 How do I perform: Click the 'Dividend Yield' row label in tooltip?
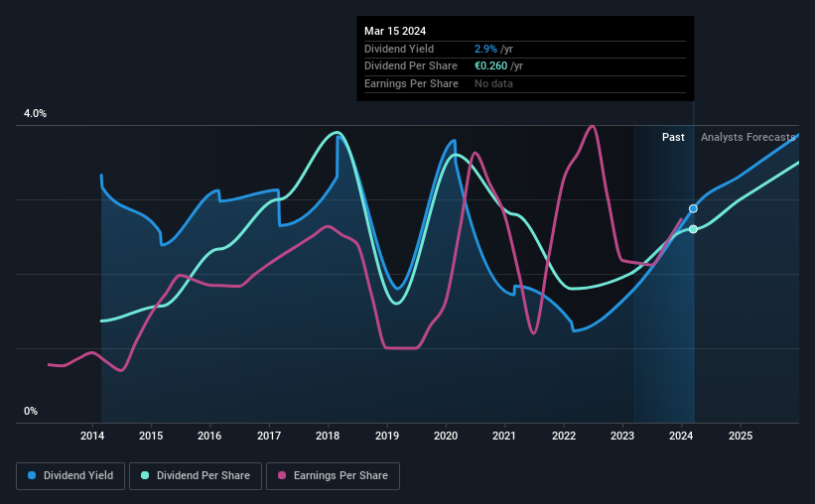coord(399,49)
